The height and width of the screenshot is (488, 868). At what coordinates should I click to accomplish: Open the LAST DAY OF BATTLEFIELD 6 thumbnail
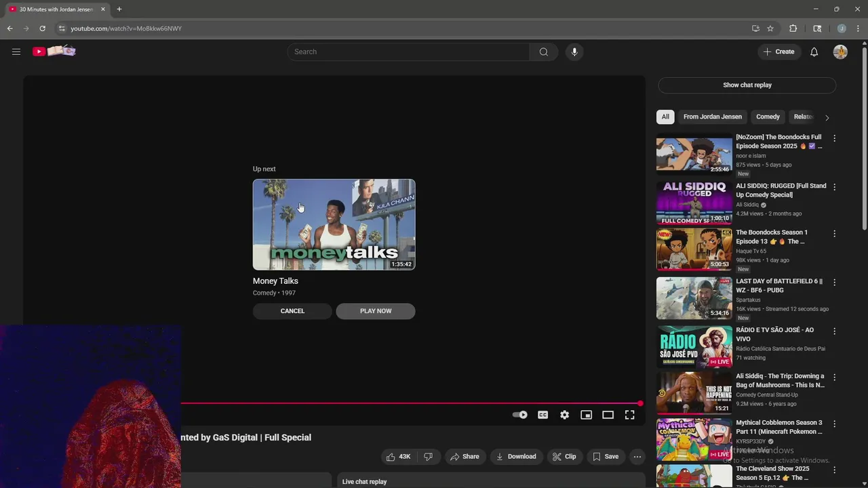pos(694,298)
